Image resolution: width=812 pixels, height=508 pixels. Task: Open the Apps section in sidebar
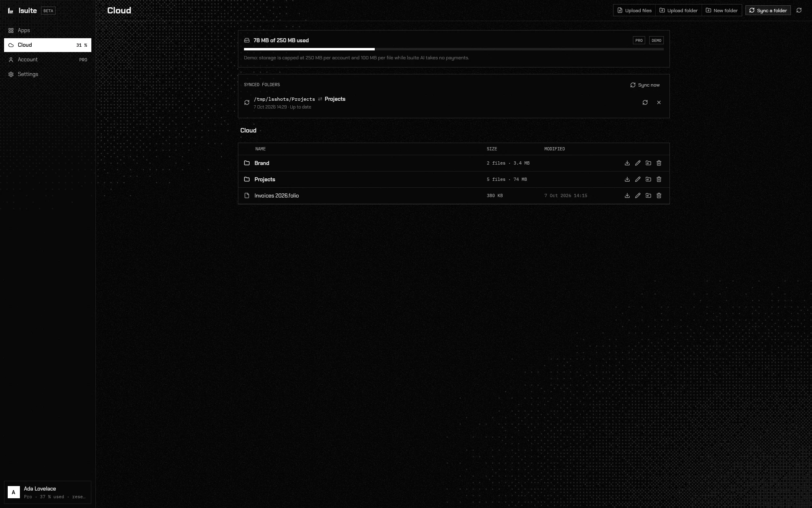coord(48,30)
